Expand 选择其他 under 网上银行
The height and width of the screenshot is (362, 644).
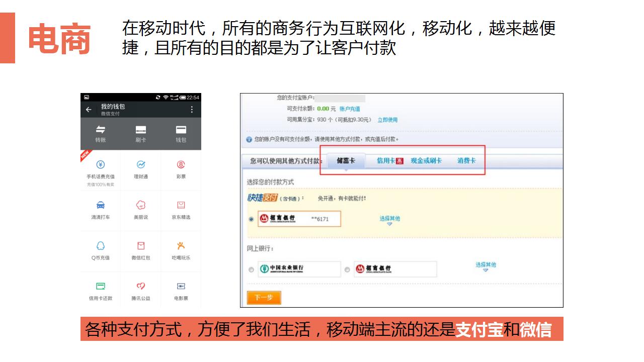[486, 266]
